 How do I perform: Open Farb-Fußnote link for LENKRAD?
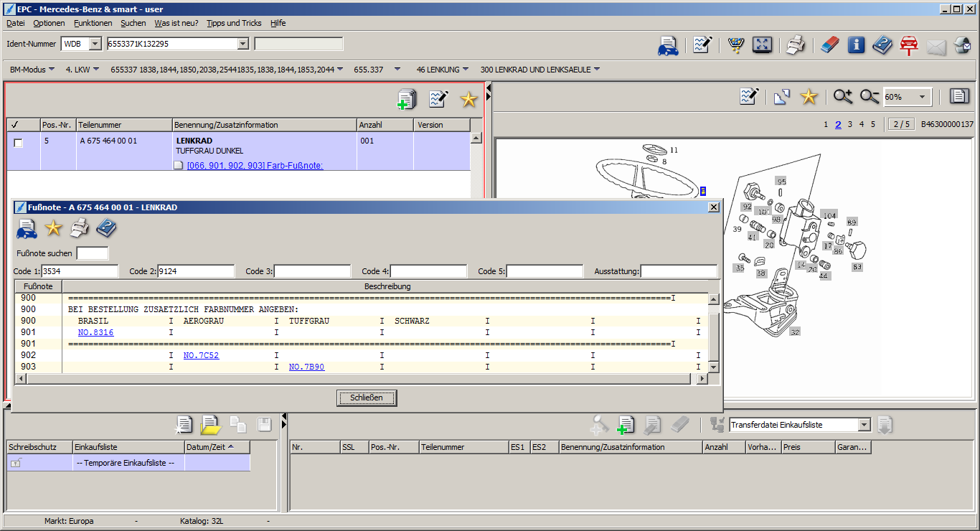pyautogui.click(x=255, y=166)
